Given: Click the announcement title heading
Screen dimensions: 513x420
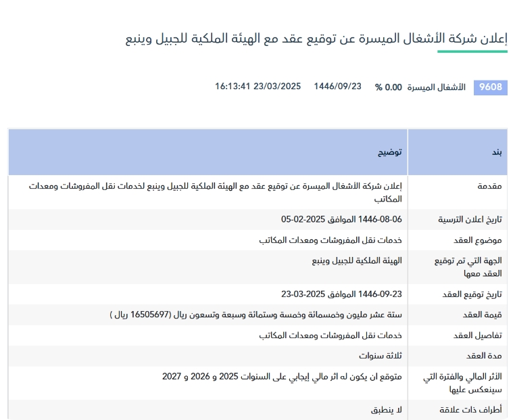Looking at the screenshot, I should (x=316, y=38).
